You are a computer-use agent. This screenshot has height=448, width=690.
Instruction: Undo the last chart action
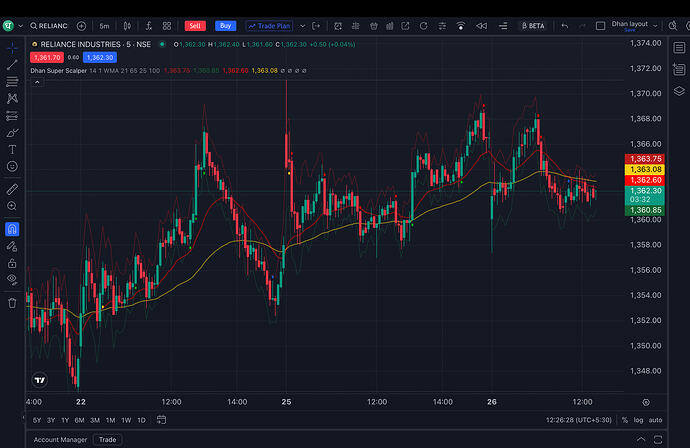click(565, 26)
